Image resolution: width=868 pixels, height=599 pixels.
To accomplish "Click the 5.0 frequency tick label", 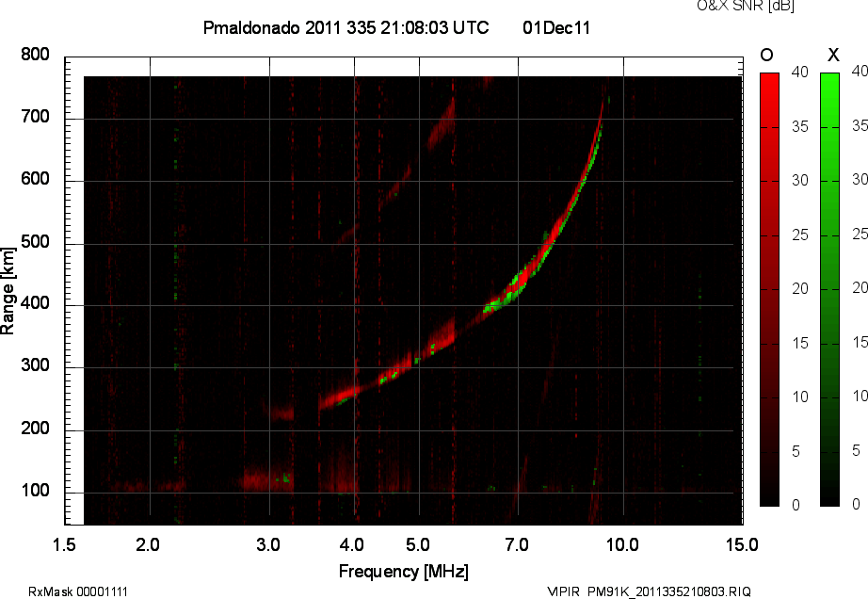I will pyautogui.click(x=417, y=545).
